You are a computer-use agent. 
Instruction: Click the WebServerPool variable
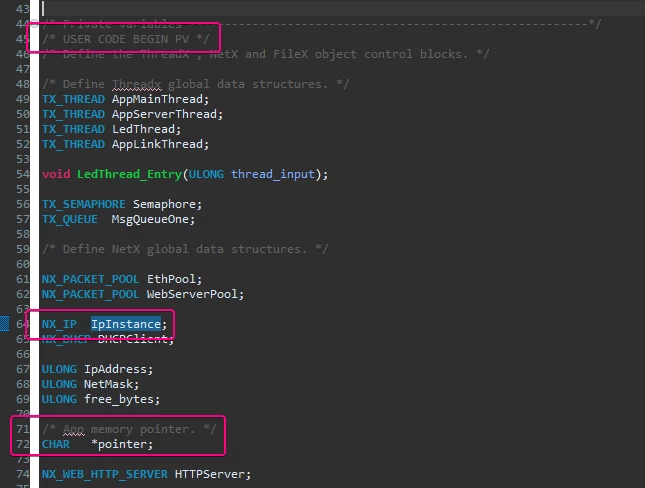pos(192,294)
